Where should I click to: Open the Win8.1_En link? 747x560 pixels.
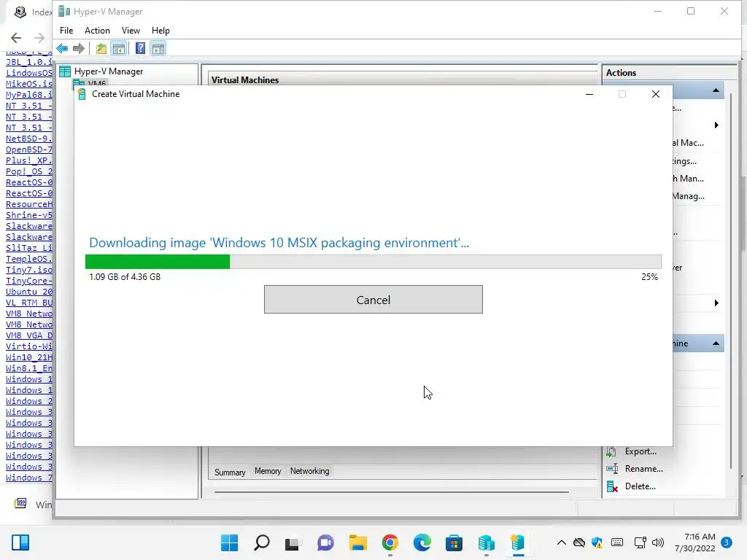29,368
